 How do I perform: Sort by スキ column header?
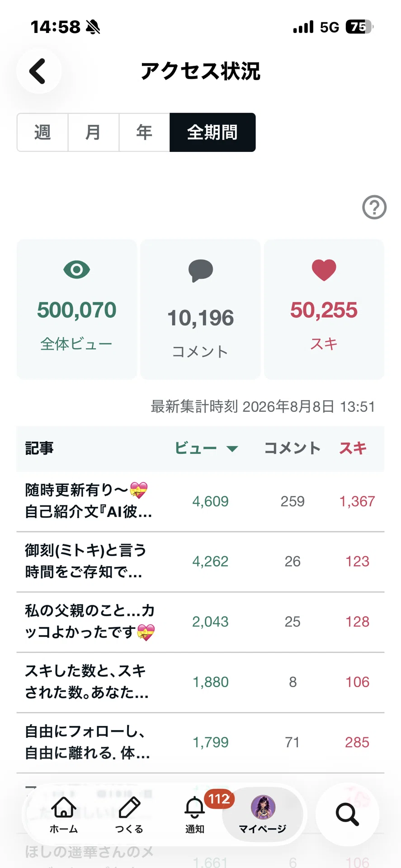[x=353, y=448]
